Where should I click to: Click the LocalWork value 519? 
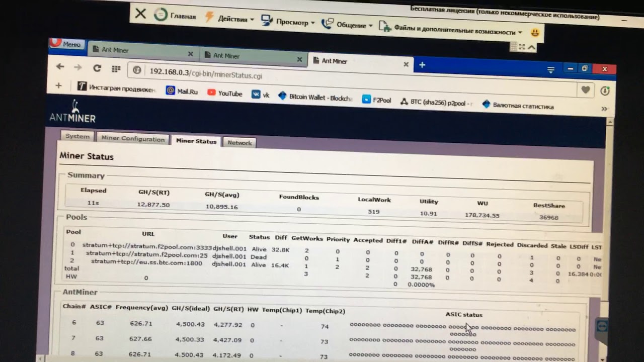(x=374, y=212)
